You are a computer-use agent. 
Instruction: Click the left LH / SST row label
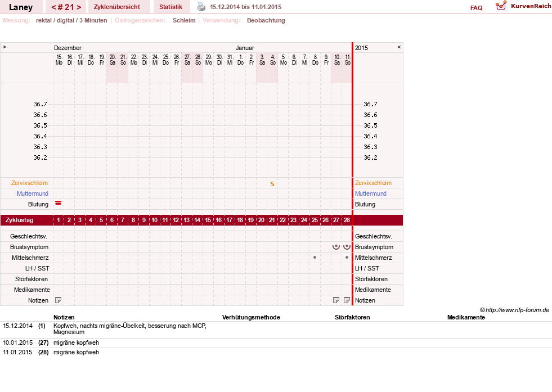coord(37,268)
